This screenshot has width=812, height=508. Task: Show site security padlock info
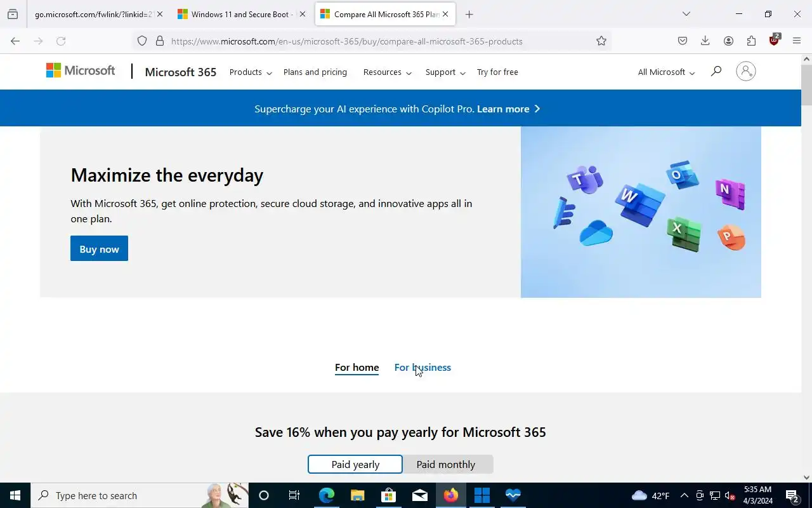coord(160,41)
